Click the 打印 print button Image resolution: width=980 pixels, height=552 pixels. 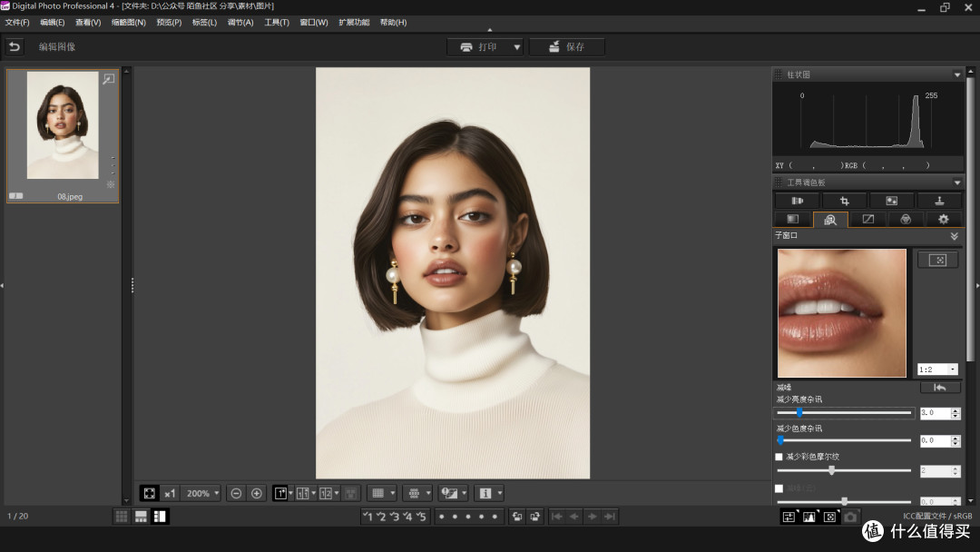(479, 47)
